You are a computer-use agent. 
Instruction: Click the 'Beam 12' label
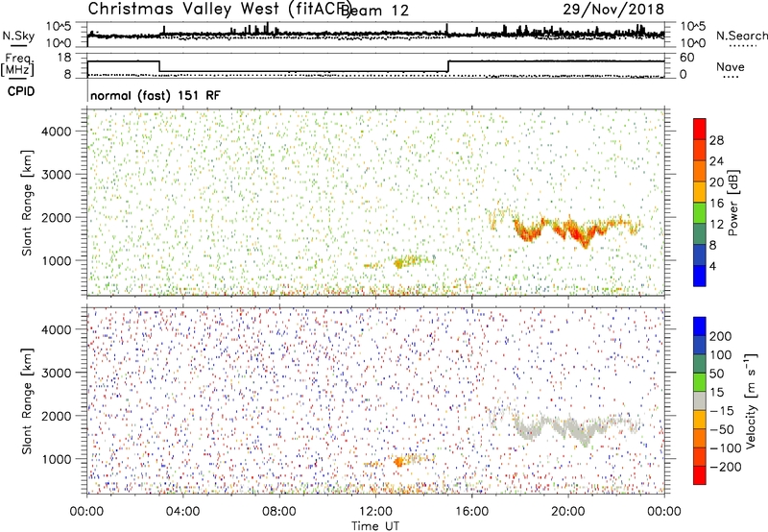pos(375,11)
